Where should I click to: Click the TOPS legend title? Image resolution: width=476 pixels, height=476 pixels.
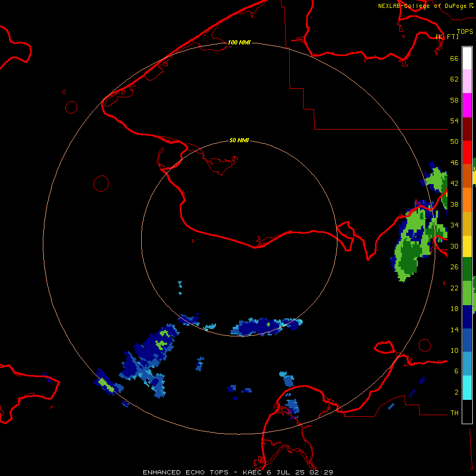pyautogui.click(x=465, y=31)
